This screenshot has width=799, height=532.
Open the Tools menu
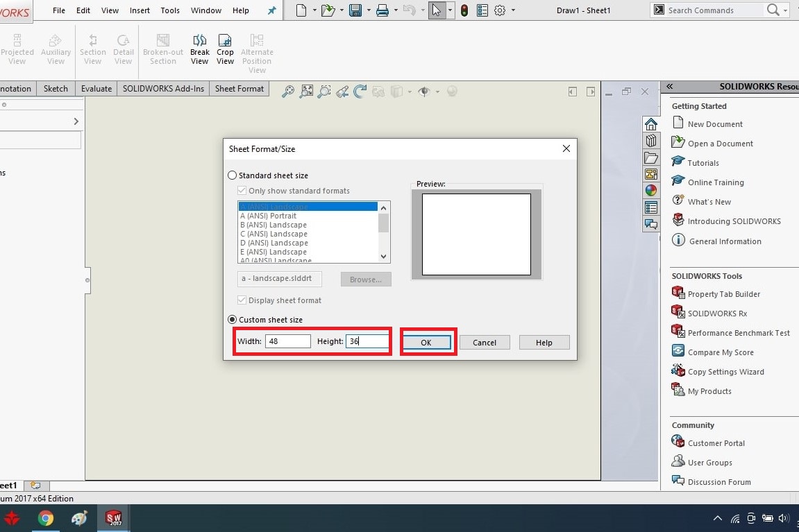coord(170,10)
